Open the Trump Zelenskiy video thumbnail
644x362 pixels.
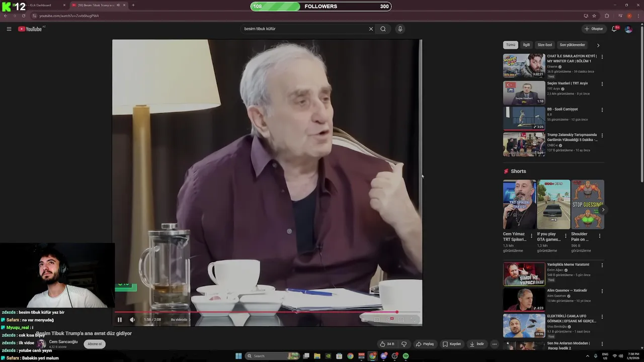[524, 144]
